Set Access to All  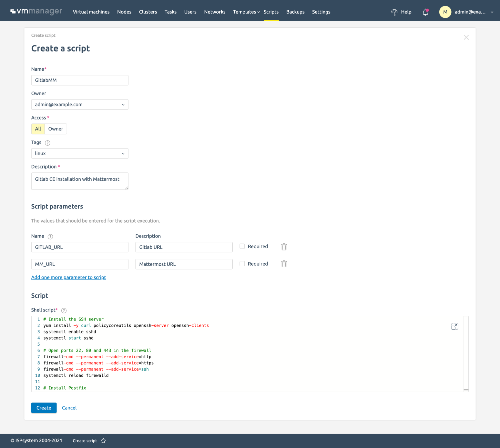38,129
